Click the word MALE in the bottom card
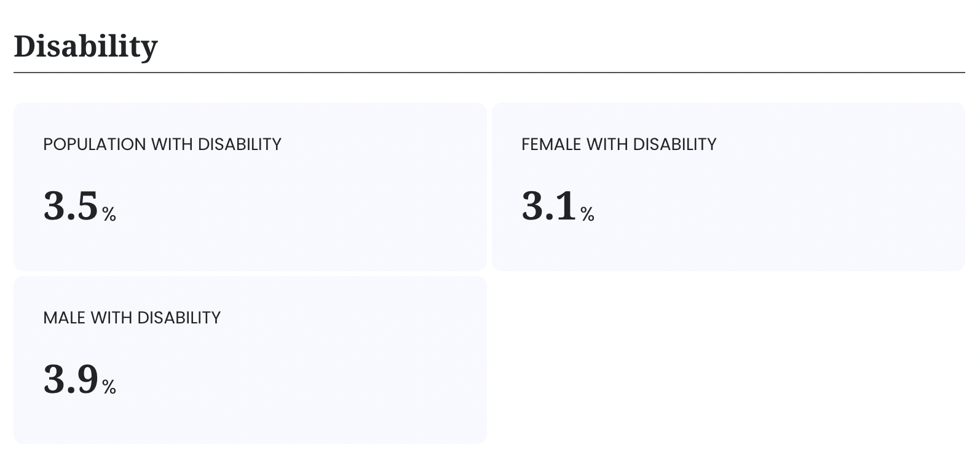The width and height of the screenshot is (980, 455). 64,317
